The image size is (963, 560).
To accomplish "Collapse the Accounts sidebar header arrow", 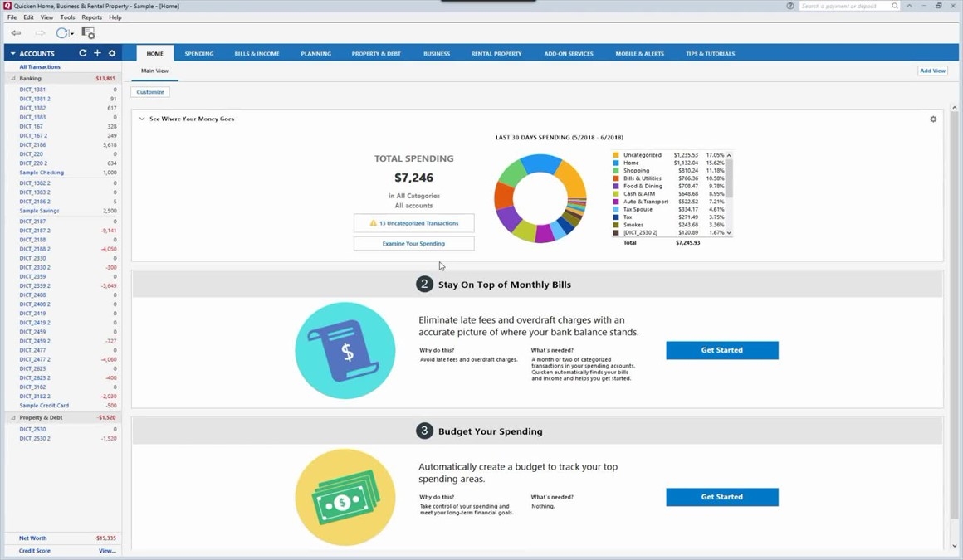I will point(12,54).
